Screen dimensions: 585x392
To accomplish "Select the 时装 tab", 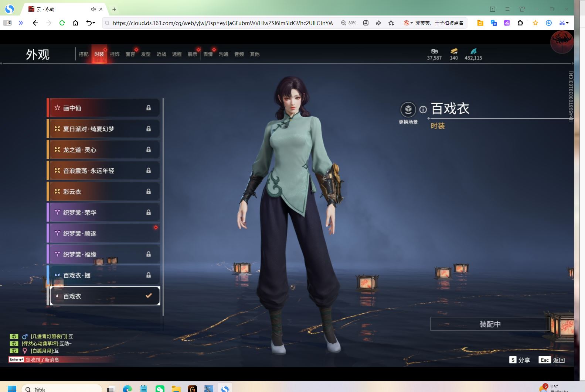I will [99, 54].
